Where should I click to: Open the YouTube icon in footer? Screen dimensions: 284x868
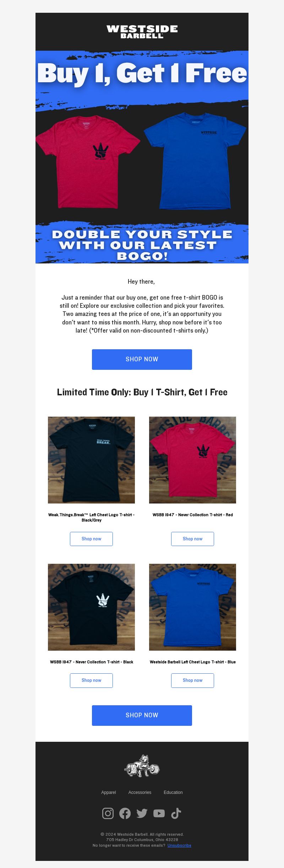(159, 813)
